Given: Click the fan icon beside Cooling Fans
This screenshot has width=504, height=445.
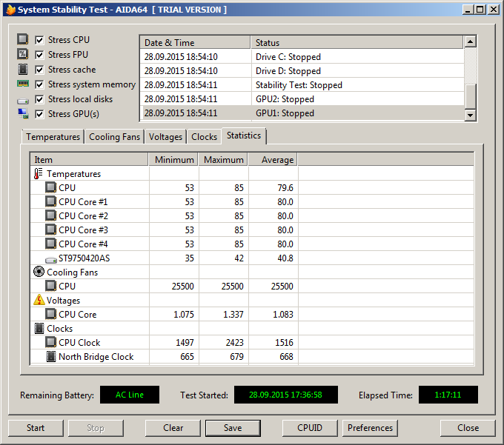Looking at the screenshot, I should click(x=39, y=272).
